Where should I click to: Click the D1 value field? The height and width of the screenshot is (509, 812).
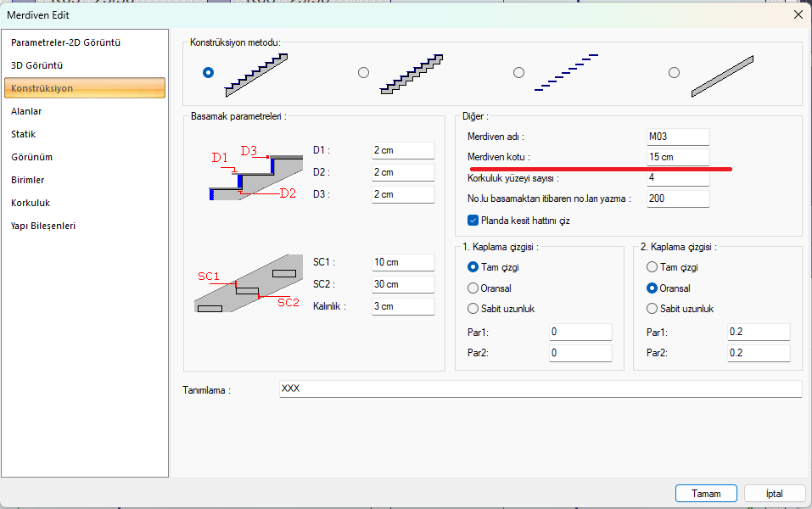point(403,150)
